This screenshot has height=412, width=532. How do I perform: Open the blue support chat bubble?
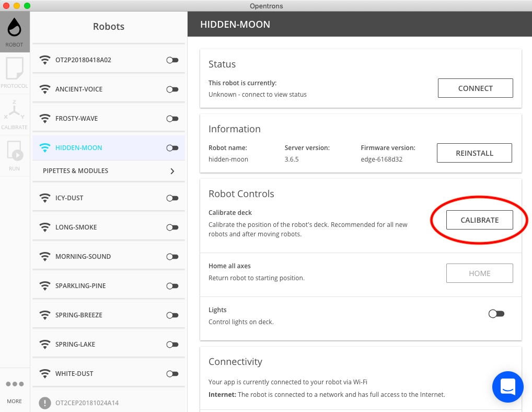click(507, 387)
